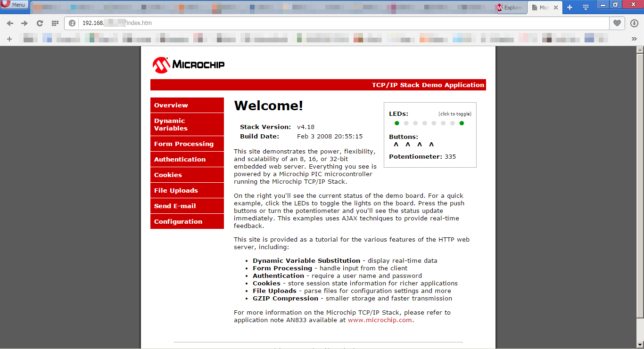Open File Uploads from the sidebar

(x=187, y=190)
